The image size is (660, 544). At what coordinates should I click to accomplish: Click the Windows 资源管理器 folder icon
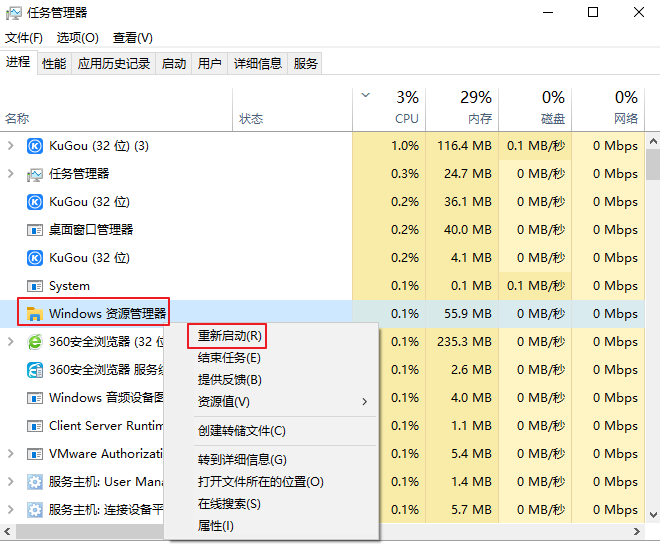click(34, 314)
